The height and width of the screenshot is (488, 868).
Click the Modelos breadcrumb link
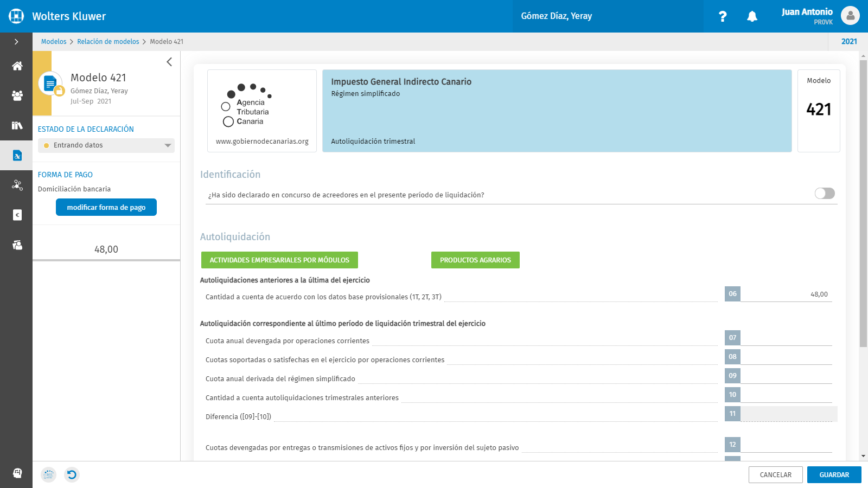[54, 42]
